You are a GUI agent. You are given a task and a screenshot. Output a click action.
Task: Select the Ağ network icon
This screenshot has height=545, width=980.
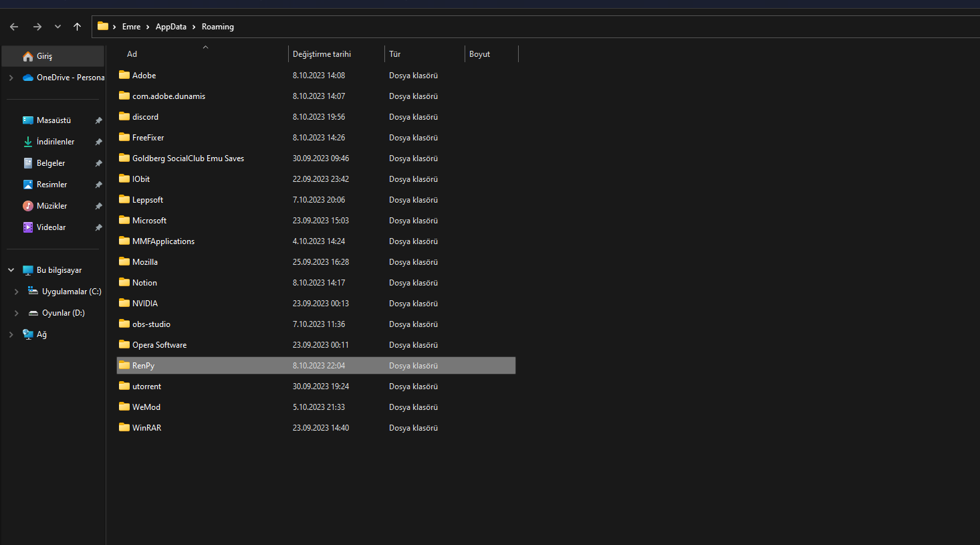coord(28,334)
